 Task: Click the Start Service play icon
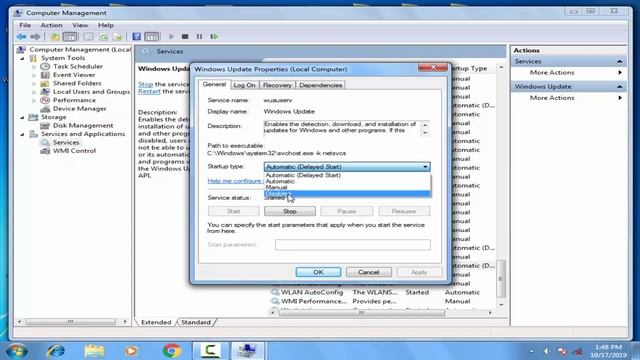(x=171, y=37)
